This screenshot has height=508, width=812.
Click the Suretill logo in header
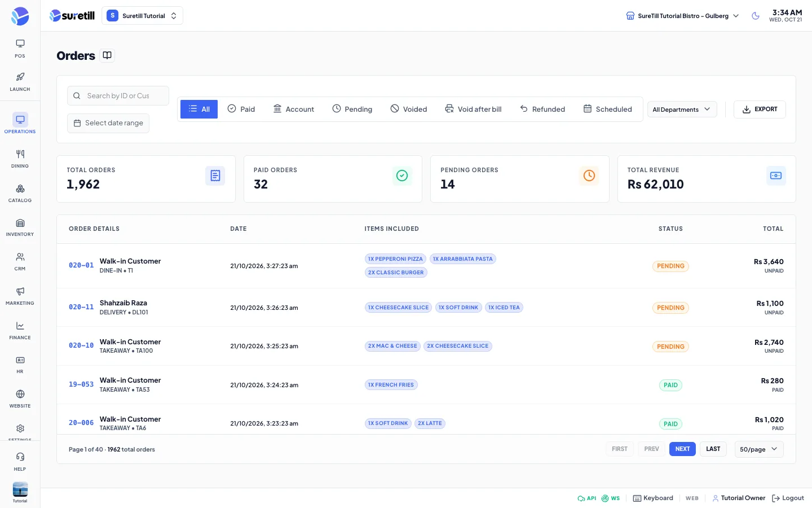pos(72,16)
